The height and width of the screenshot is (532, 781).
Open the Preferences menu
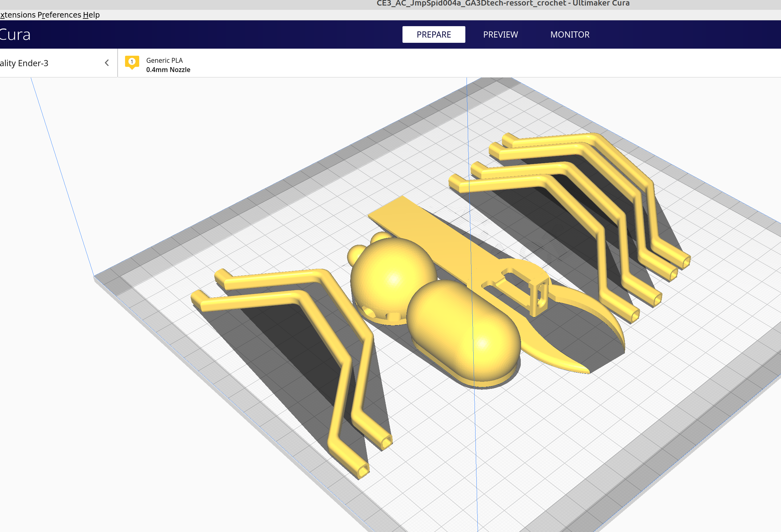[x=59, y=15]
